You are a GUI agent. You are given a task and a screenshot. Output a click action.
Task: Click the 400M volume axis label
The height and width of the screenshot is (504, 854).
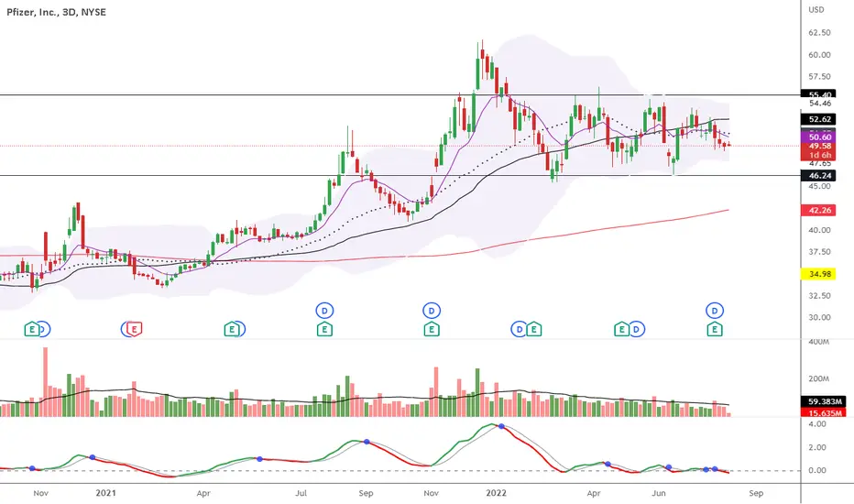tap(818, 342)
